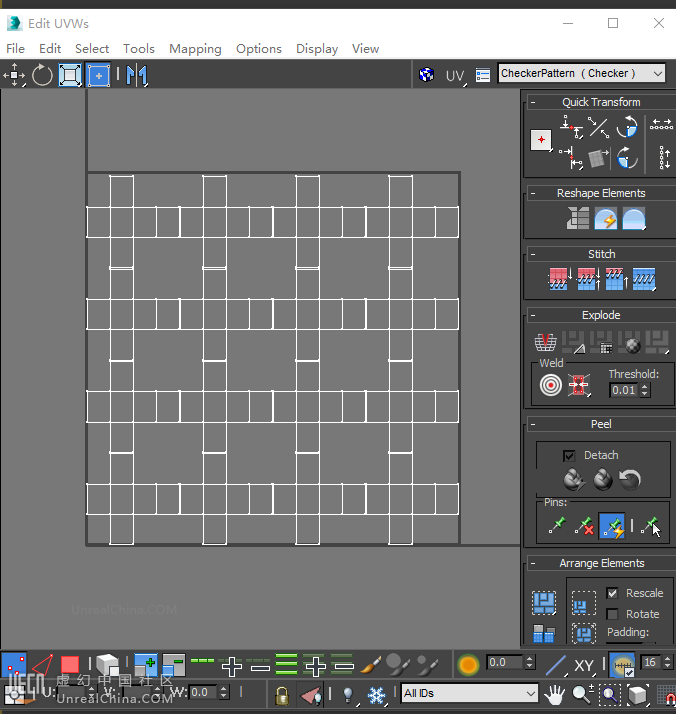This screenshot has width=676, height=714.
Task: Click the Pin Selected green pushpin
Action: tap(557, 525)
